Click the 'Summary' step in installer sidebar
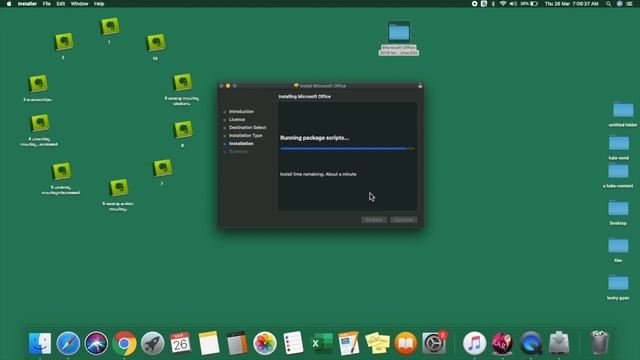Image resolution: width=640 pixels, height=360 pixels. point(238,152)
